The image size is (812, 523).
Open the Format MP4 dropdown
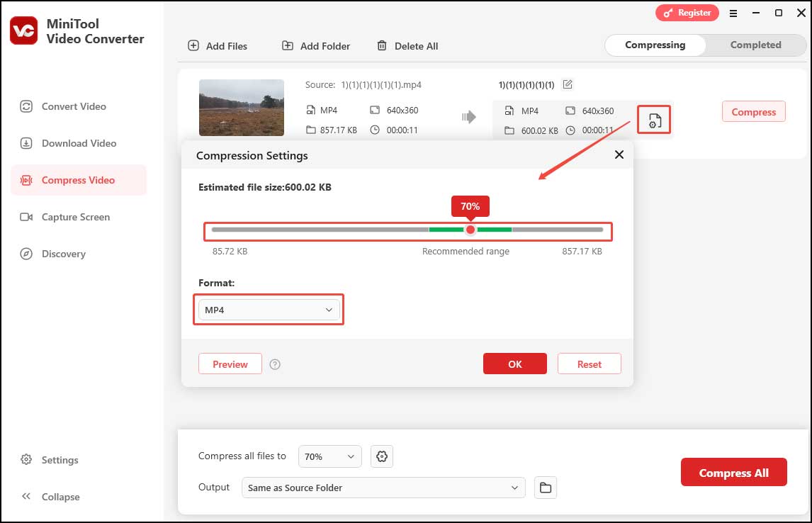tap(269, 310)
